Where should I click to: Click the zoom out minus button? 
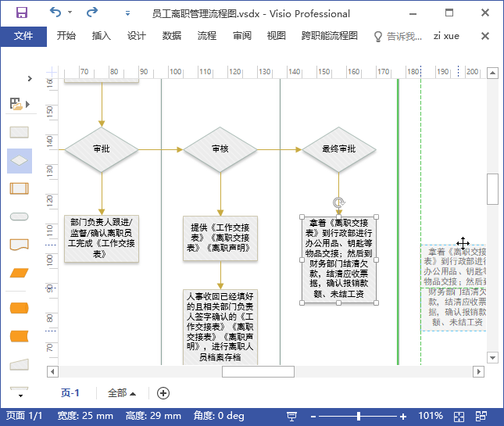coord(313,417)
